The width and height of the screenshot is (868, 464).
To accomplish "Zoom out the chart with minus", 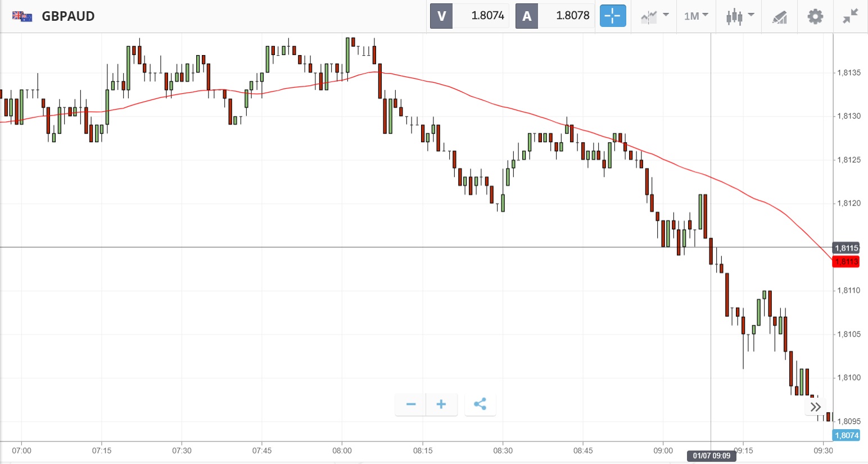I will pyautogui.click(x=411, y=404).
